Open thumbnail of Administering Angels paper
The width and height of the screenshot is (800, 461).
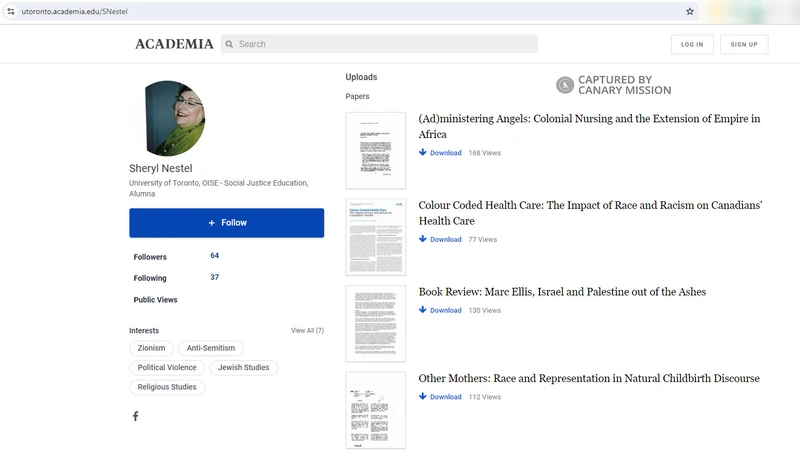[x=376, y=150]
